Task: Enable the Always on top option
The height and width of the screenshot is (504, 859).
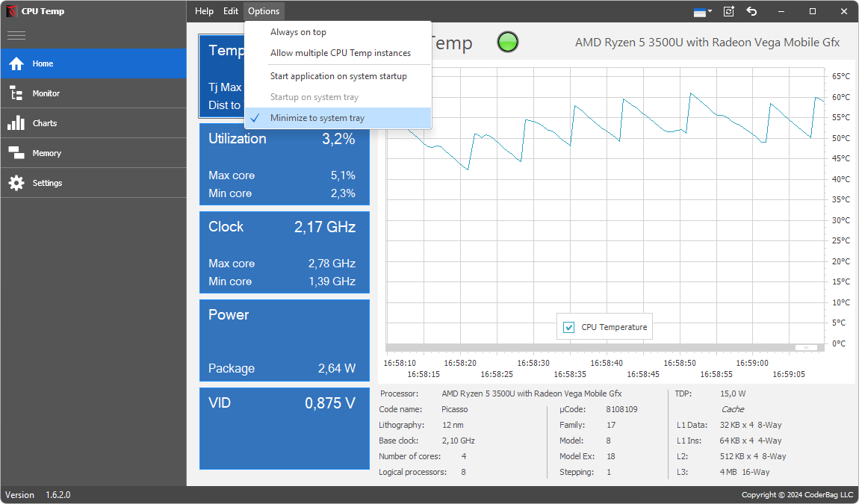Action: (x=298, y=32)
